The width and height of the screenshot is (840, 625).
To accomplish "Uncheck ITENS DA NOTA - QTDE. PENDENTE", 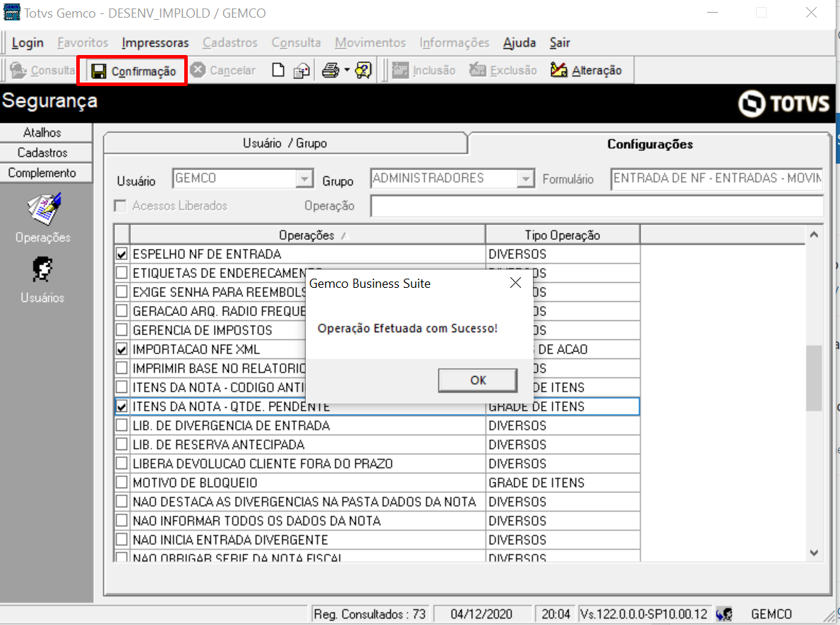I will [x=121, y=406].
